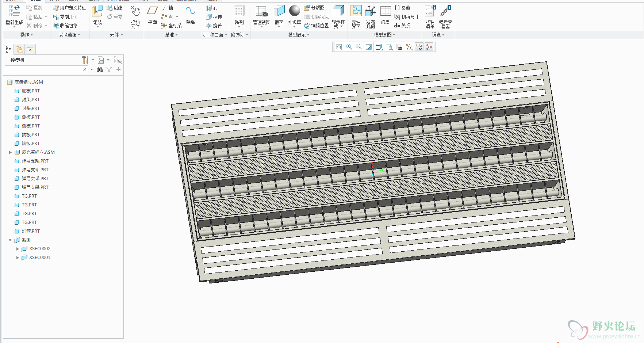Open Cut and Surface (切口和曲面) dropdown
644x343 pixels.
click(214, 35)
